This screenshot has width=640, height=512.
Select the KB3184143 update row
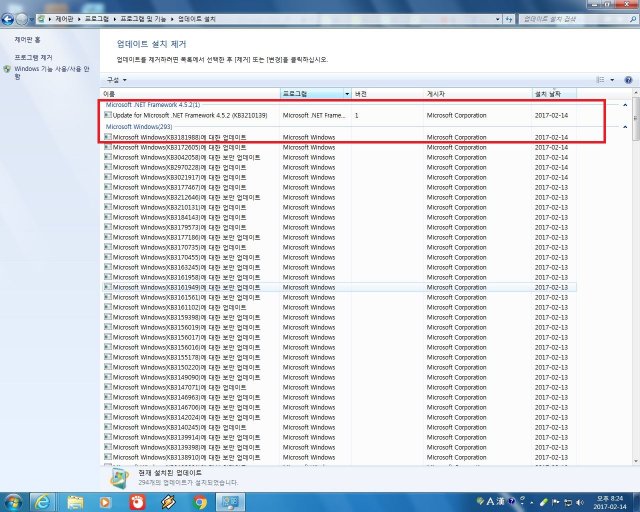(339, 217)
